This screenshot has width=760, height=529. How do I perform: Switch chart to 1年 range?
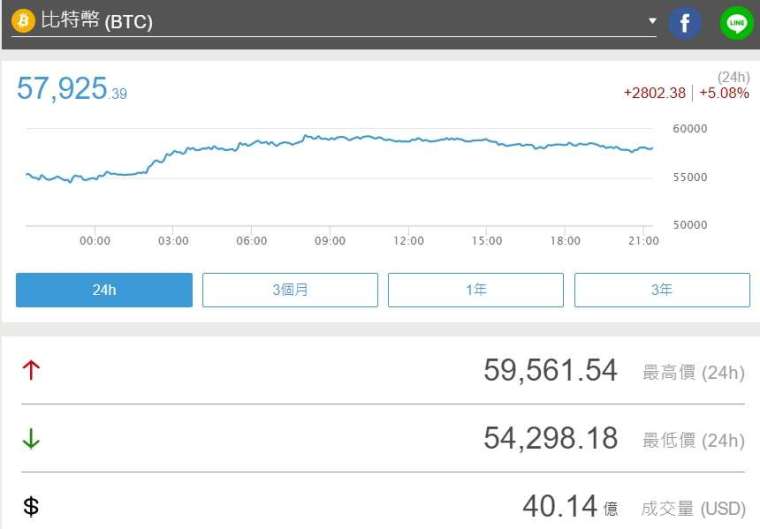476,290
